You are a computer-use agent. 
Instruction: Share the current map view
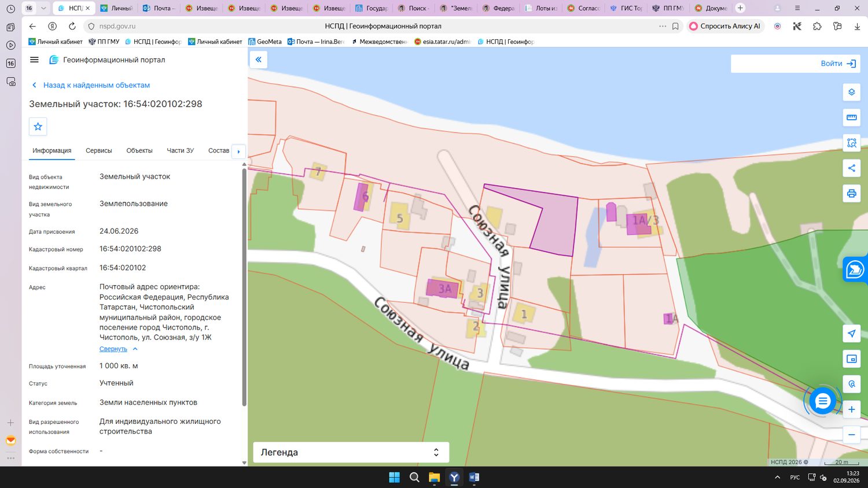[851, 168]
